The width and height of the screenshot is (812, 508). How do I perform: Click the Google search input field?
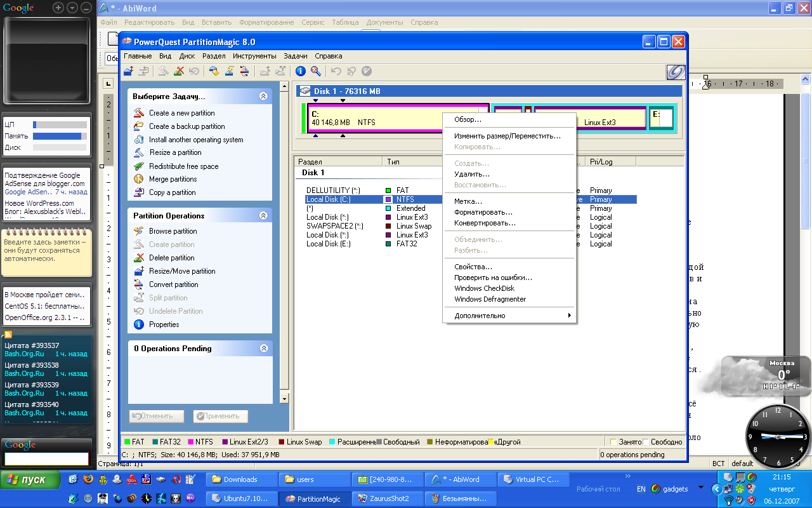tap(47, 458)
